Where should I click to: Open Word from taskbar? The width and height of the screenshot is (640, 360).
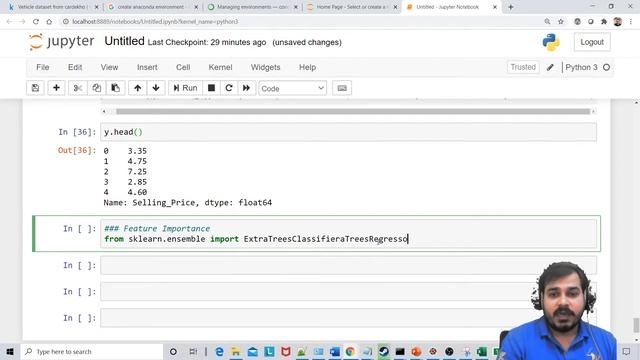[x=334, y=351]
